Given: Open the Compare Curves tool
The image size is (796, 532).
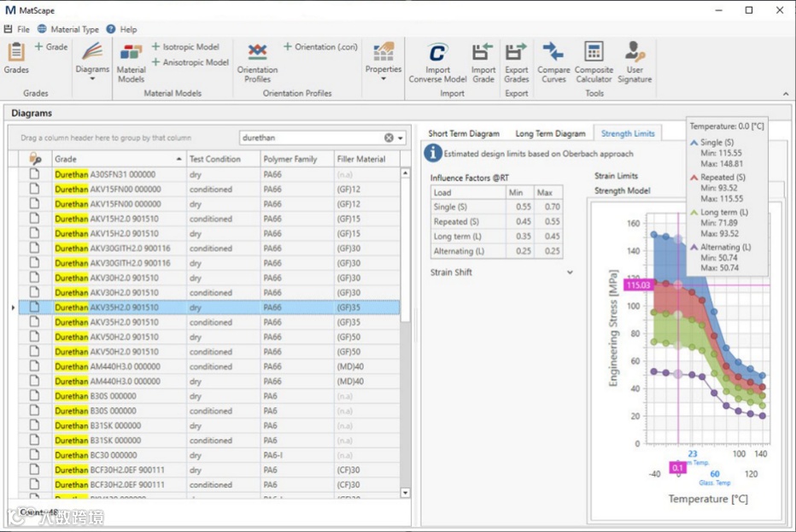Looking at the screenshot, I should click(x=553, y=62).
